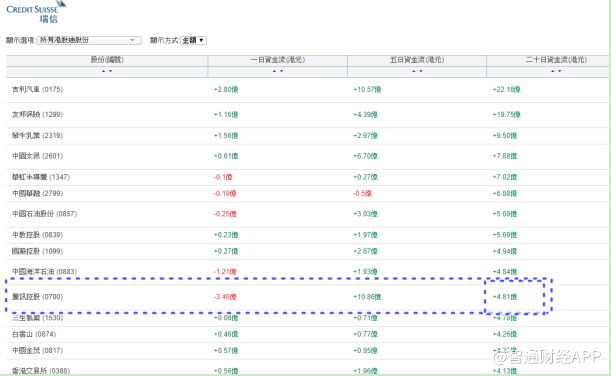Click +4.39億 five-day value for 1299
This screenshot has height=376, width=611.
click(365, 114)
